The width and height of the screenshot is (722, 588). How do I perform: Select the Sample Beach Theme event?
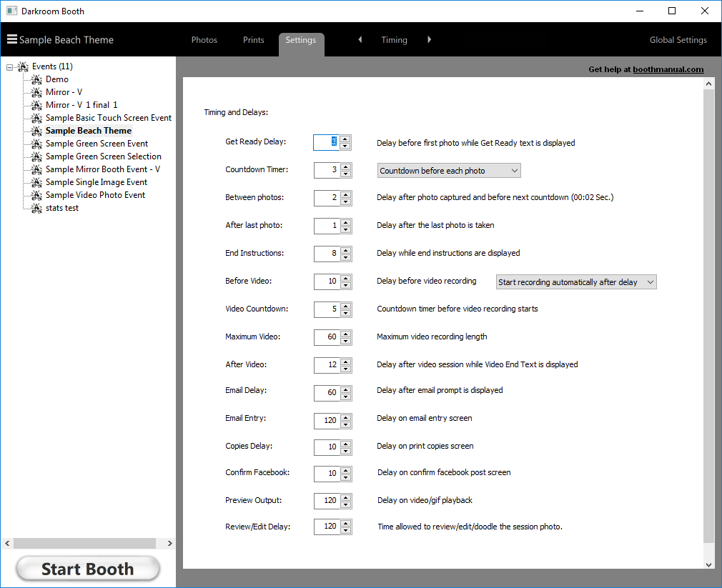click(x=89, y=131)
